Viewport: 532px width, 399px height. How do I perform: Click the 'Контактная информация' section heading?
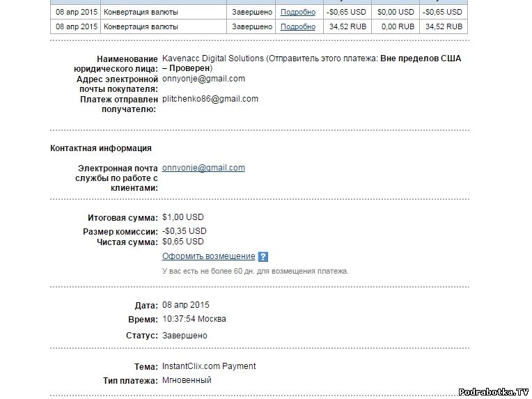tap(101, 148)
